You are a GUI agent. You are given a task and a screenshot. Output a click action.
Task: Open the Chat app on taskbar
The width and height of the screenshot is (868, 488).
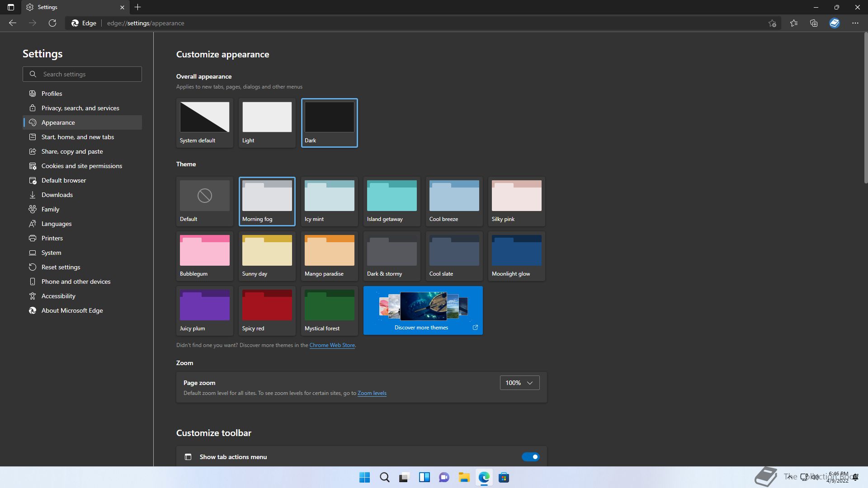click(x=444, y=477)
